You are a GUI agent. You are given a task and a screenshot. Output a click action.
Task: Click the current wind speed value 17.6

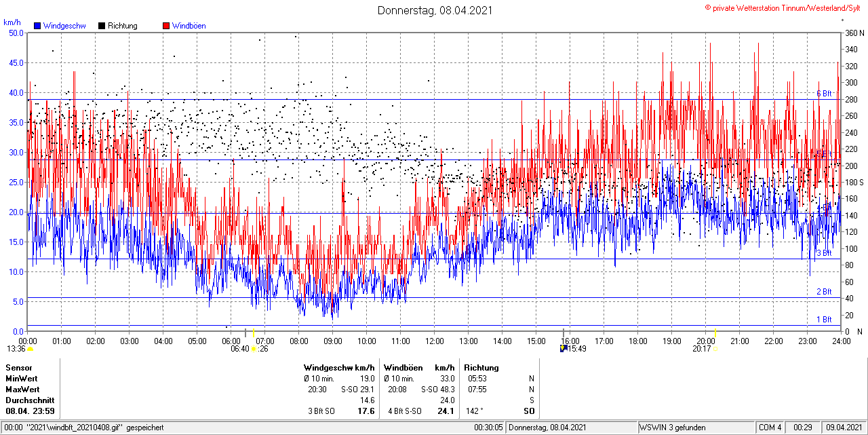pyautogui.click(x=367, y=411)
